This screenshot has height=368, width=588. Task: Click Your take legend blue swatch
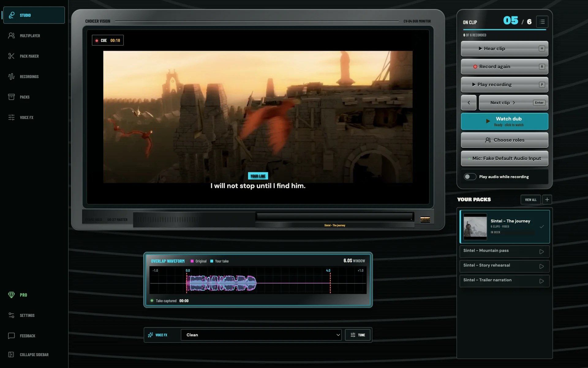tap(212, 261)
